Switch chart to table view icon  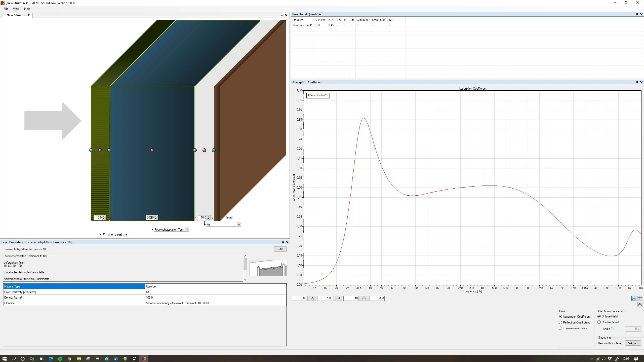point(640,298)
